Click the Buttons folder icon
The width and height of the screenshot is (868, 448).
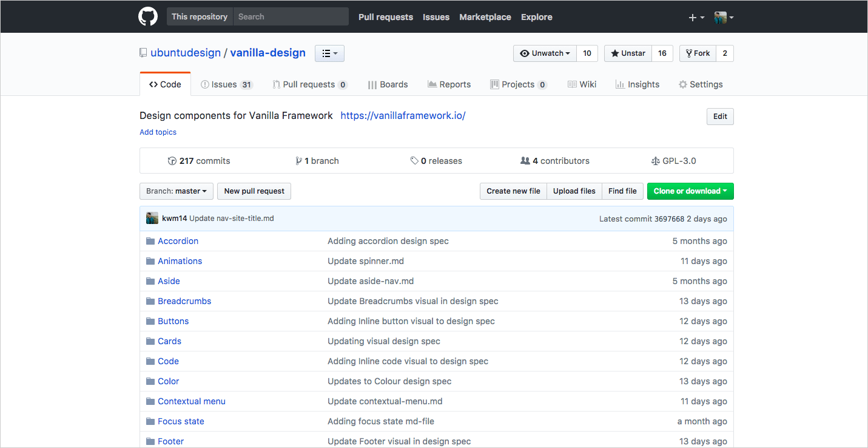[x=150, y=321]
